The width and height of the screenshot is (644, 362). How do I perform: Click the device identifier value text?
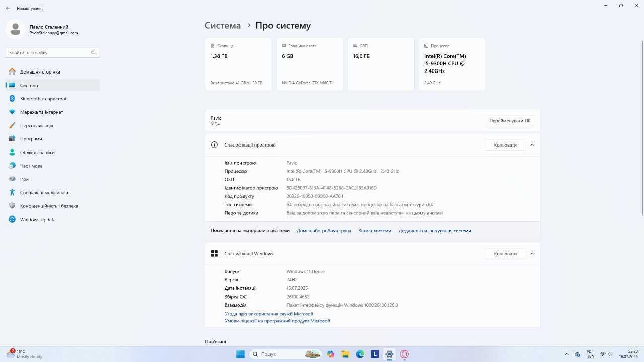click(332, 188)
